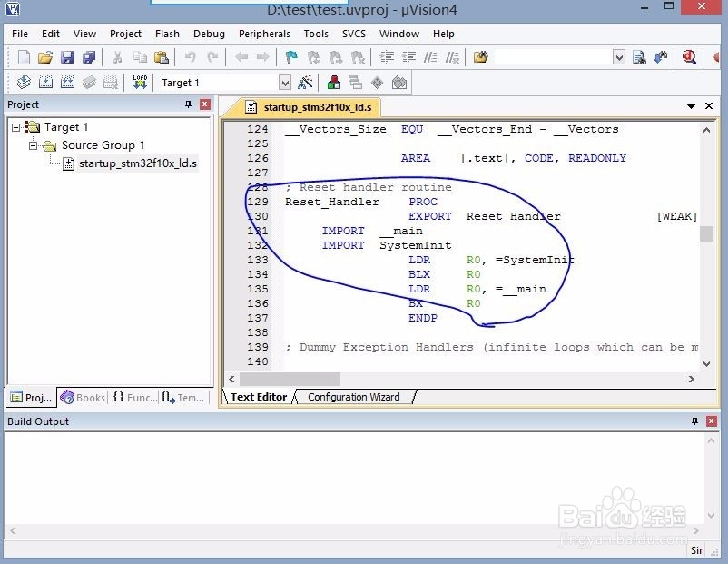
Task: Open the Flash menu
Action: [167, 34]
